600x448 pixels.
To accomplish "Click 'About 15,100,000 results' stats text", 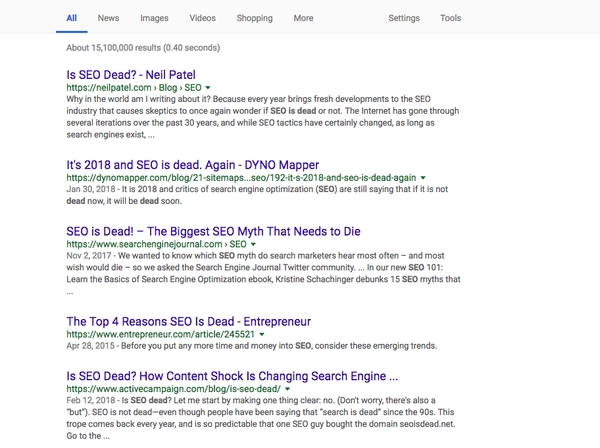I will [143, 48].
